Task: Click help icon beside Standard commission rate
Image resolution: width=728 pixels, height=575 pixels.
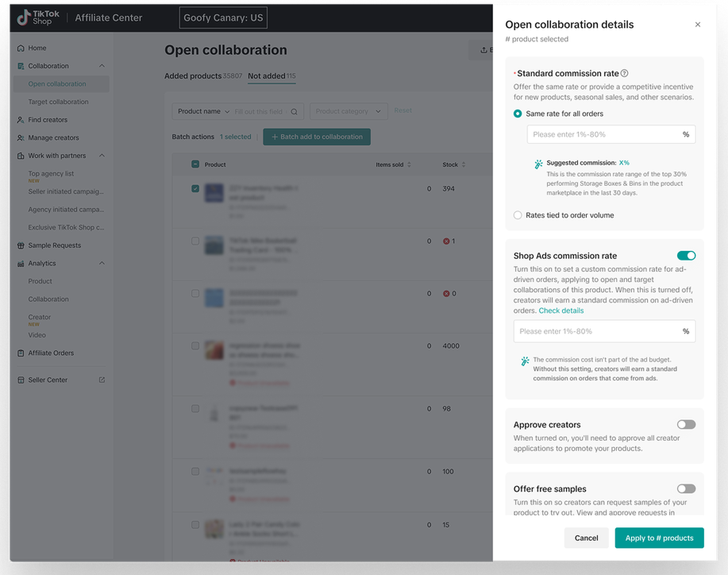Action: (625, 74)
